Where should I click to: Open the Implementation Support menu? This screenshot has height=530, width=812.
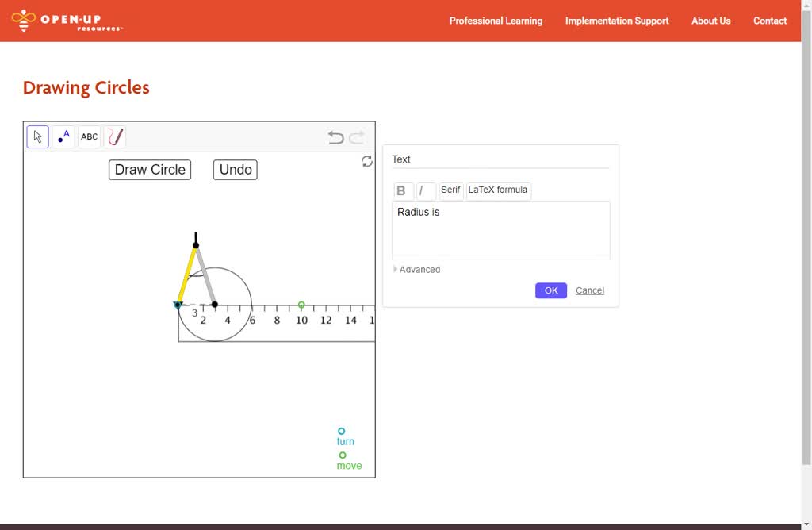617,21
